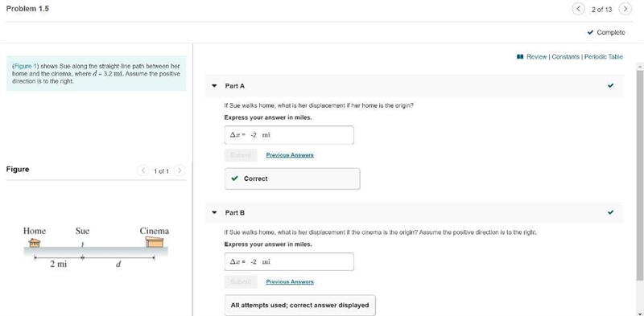
Task: Click the vertical scrollbar on the right
Action: pos(640,174)
